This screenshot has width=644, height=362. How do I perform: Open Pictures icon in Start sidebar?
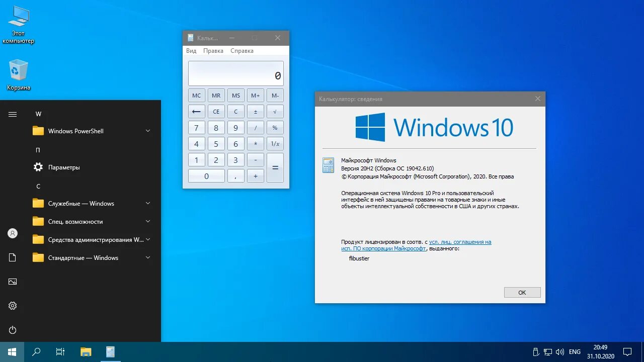click(x=13, y=282)
